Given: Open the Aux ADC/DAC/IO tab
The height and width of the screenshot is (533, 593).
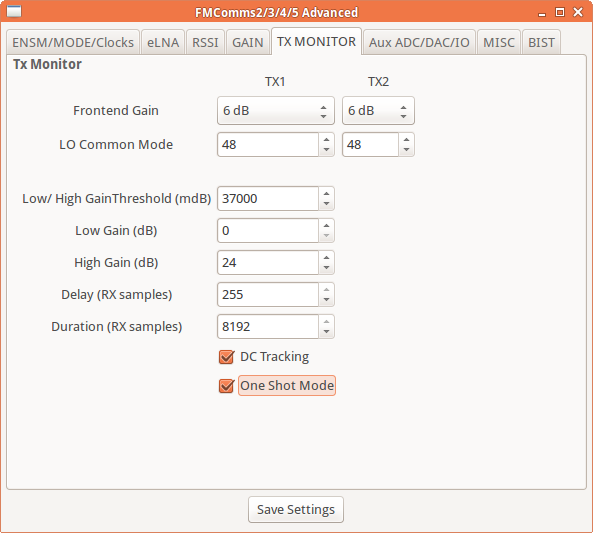Looking at the screenshot, I should (x=419, y=42).
